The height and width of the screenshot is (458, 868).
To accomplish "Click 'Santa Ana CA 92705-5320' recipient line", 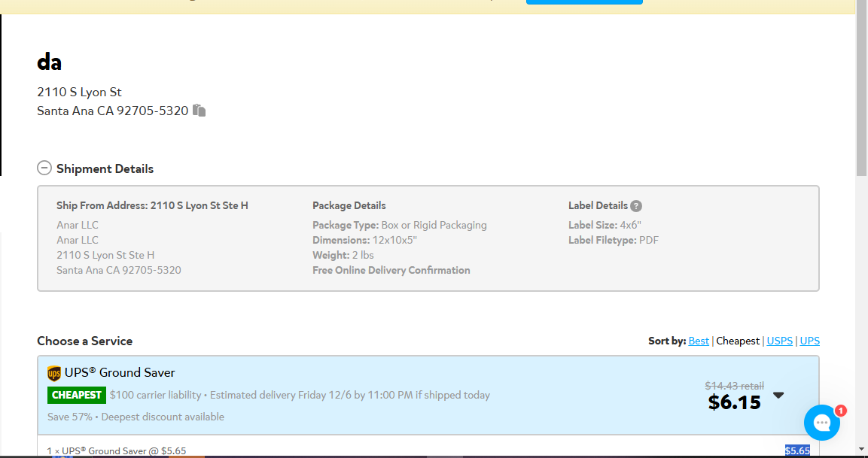I will [x=113, y=111].
